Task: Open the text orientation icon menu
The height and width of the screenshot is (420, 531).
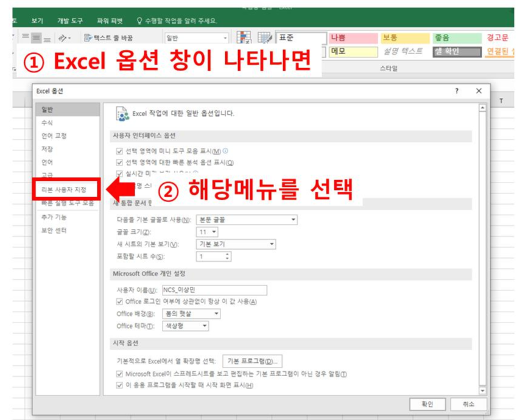Action: tap(65, 38)
